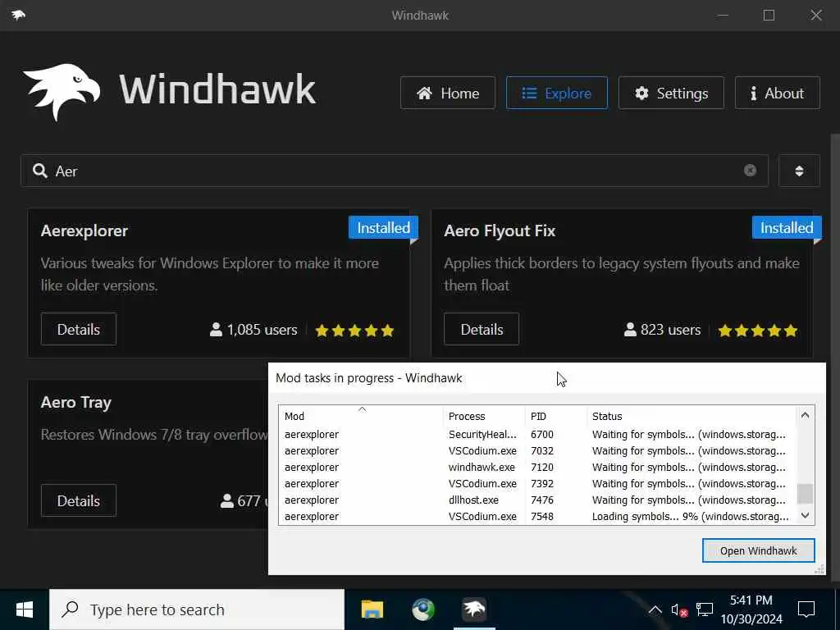The height and width of the screenshot is (630, 840).
Task: Click the Windhawk eagle logo
Action: pos(62,92)
